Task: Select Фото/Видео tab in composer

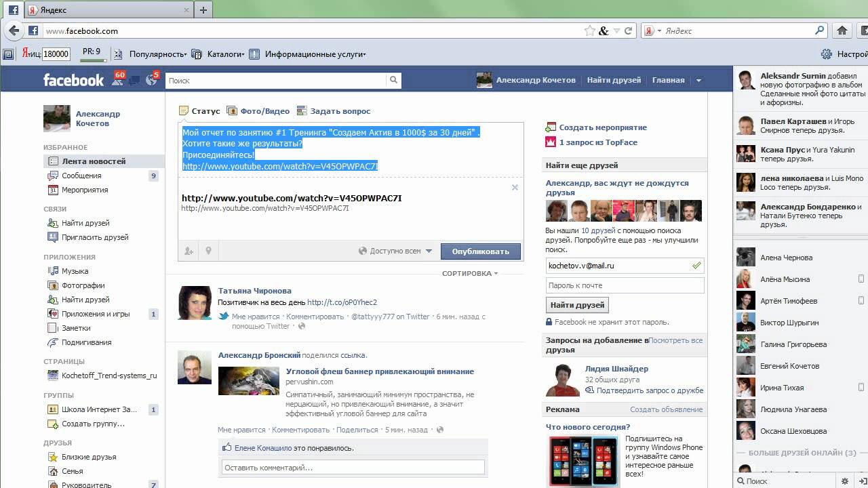Action: (258, 111)
